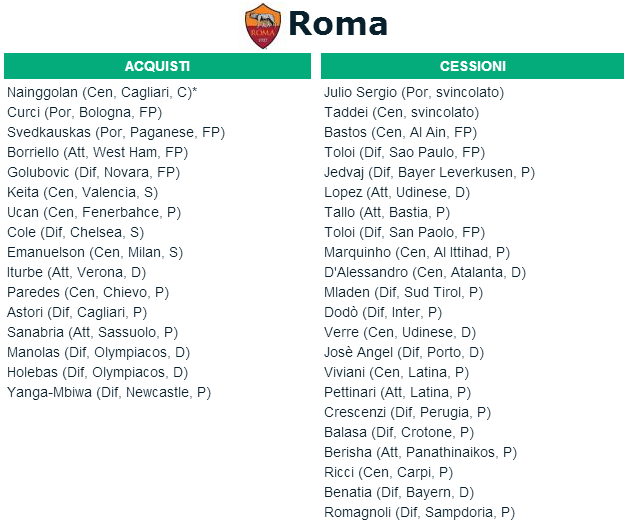Select the CESSIONI column header

[x=472, y=66]
